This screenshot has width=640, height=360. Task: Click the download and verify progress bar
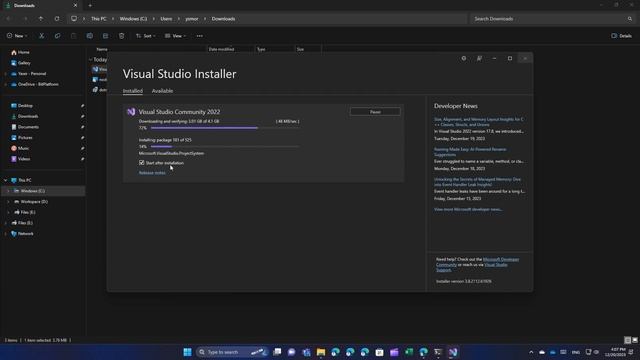[x=225, y=128]
